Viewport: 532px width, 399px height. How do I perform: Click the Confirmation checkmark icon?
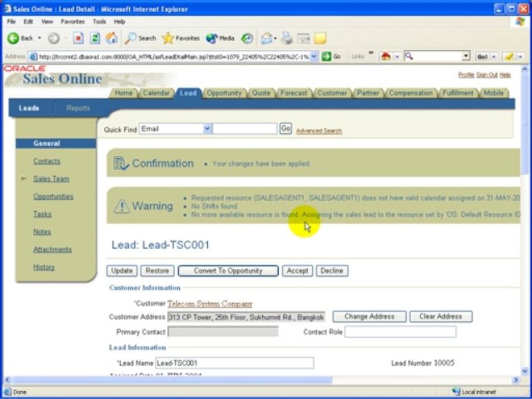[121, 163]
